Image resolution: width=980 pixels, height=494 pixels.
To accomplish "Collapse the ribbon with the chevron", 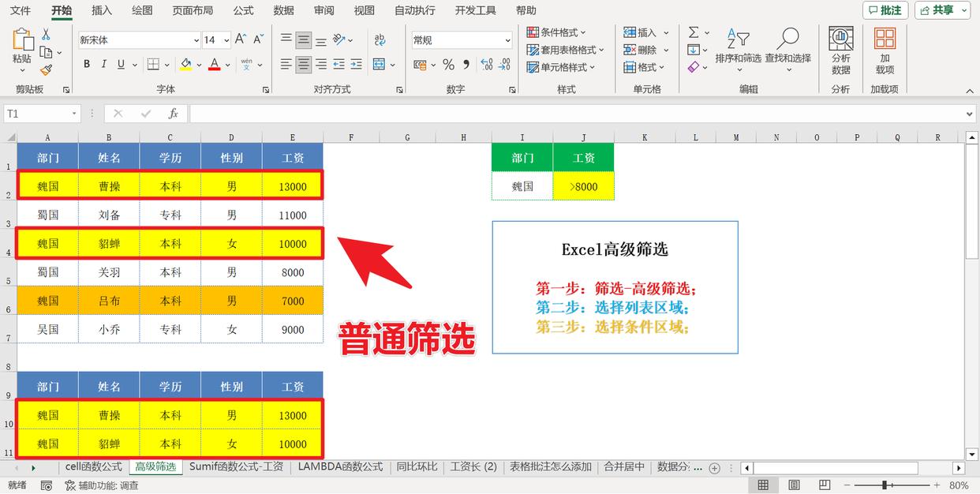I will (968, 89).
